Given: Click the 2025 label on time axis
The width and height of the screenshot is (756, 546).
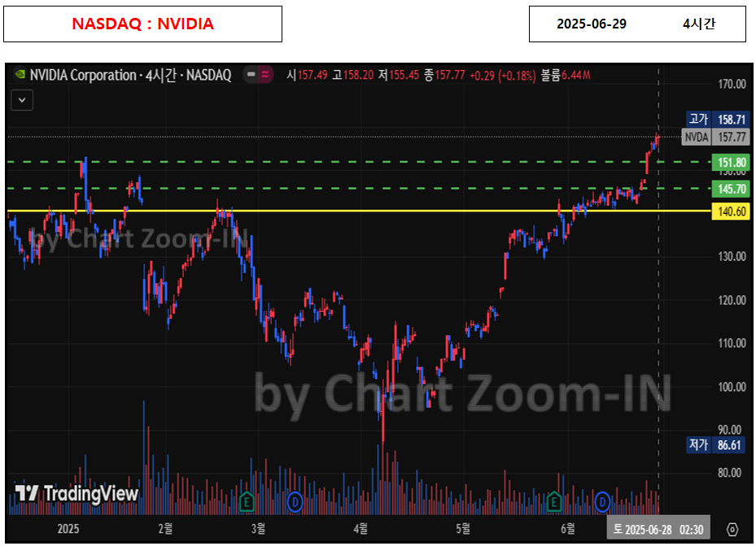Looking at the screenshot, I should point(68,529).
